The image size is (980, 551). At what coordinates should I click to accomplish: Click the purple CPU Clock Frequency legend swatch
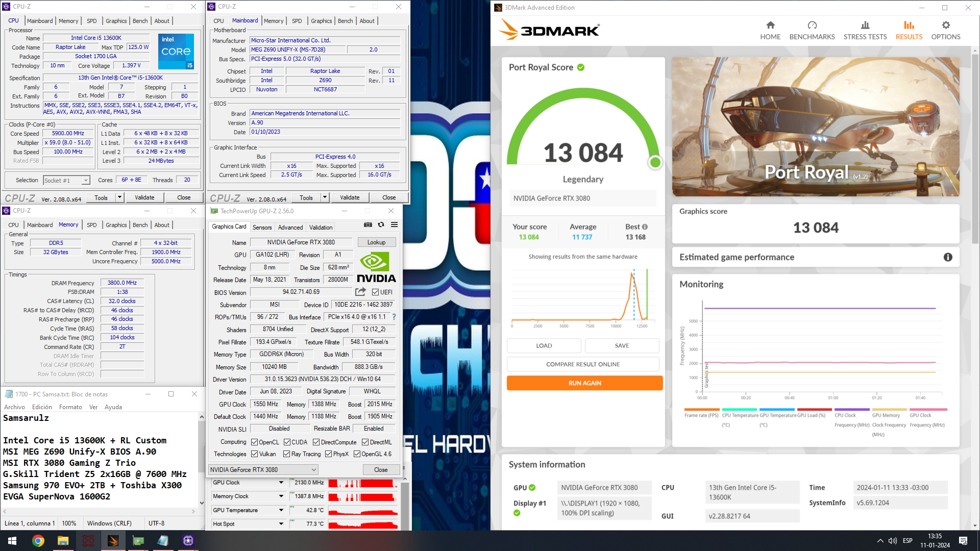[x=852, y=409]
